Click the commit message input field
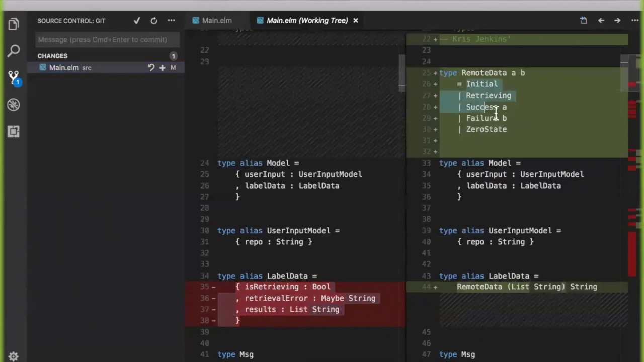This screenshot has width=644, height=362. tap(108, 40)
